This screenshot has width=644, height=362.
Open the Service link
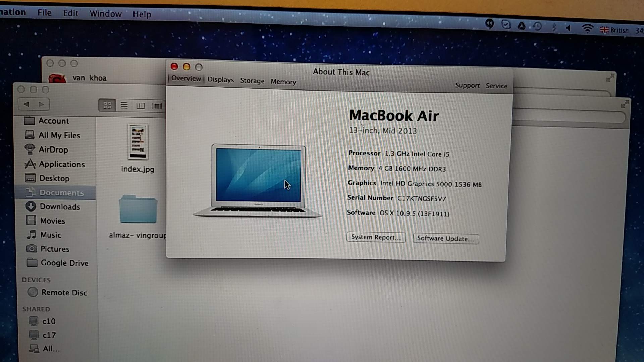(496, 86)
